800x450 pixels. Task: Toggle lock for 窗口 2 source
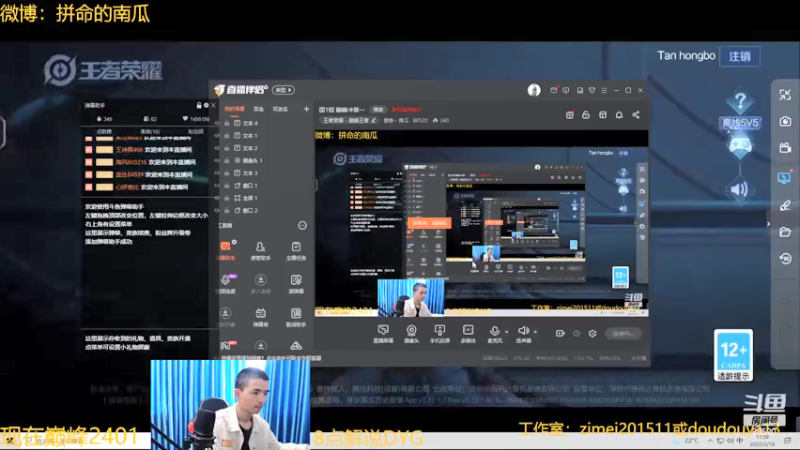pos(227,211)
